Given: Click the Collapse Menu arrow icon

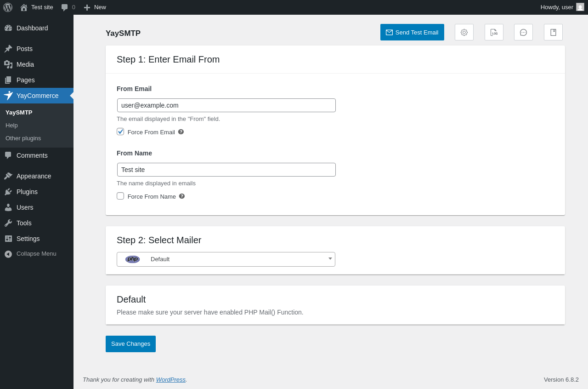Looking at the screenshot, I should (x=8, y=254).
